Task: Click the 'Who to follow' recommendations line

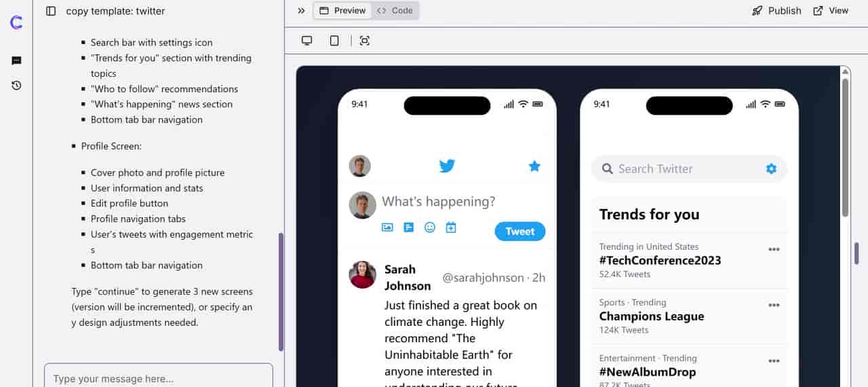Action: click(164, 89)
